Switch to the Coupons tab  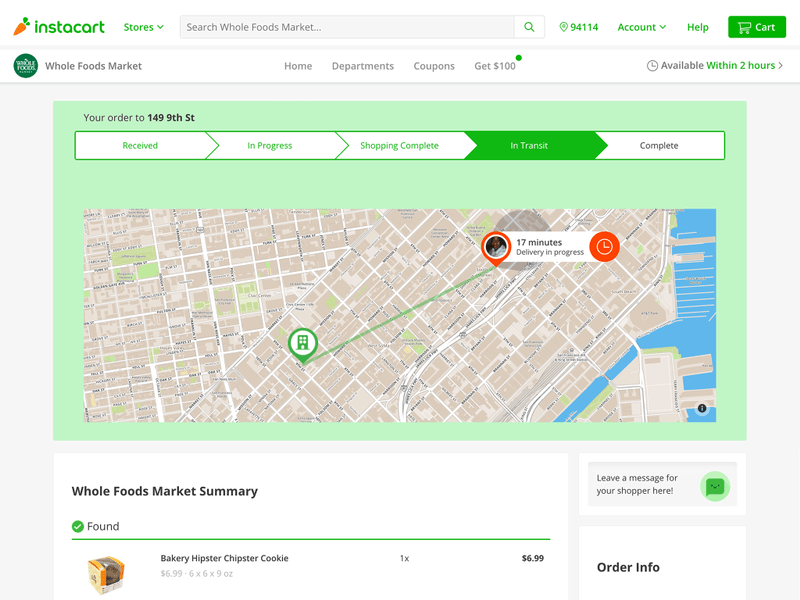[434, 66]
